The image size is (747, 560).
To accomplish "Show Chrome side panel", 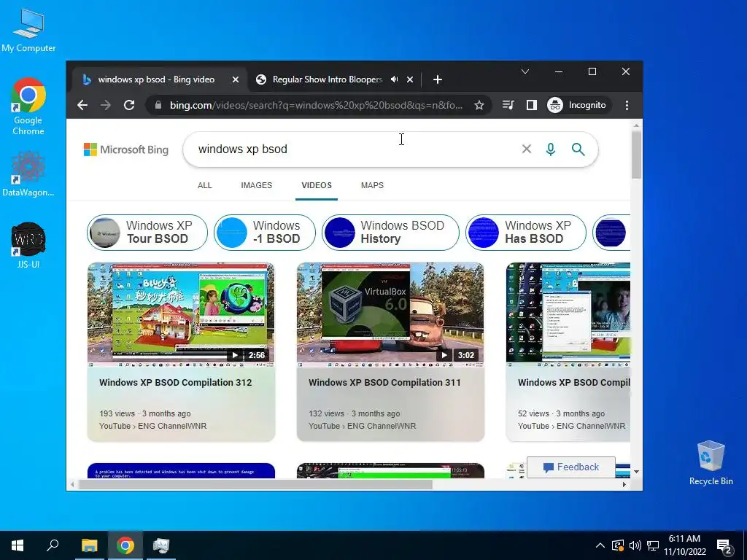I will pyautogui.click(x=532, y=105).
